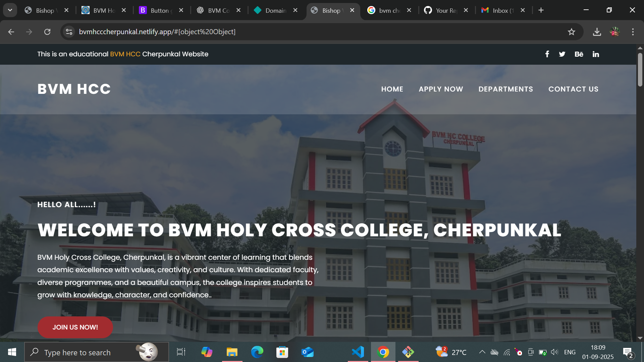Bookmark this page with star icon
The width and height of the screenshot is (644, 362).
pos(572,32)
